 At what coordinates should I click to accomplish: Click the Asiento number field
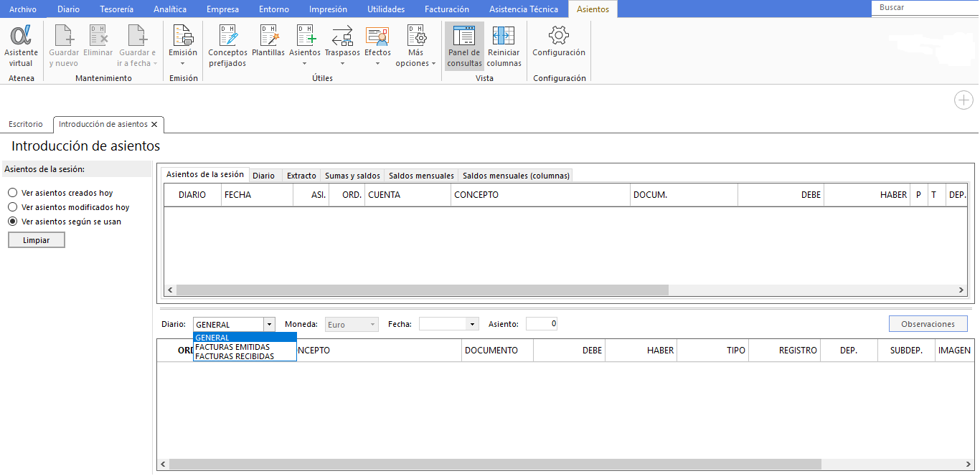[542, 324]
